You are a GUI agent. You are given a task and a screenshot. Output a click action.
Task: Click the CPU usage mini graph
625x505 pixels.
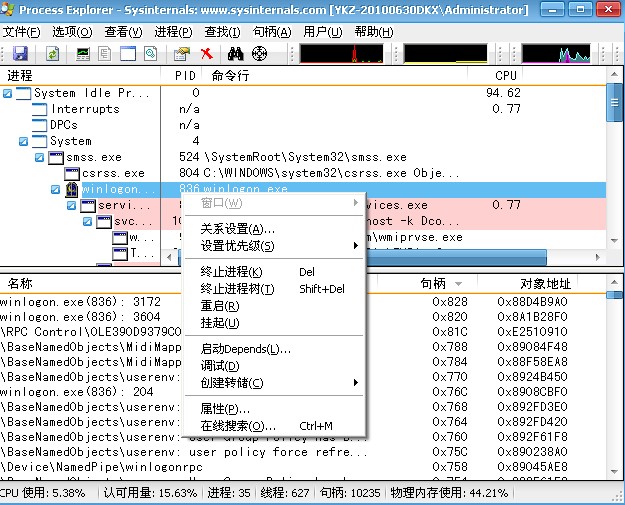[x=342, y=53]
